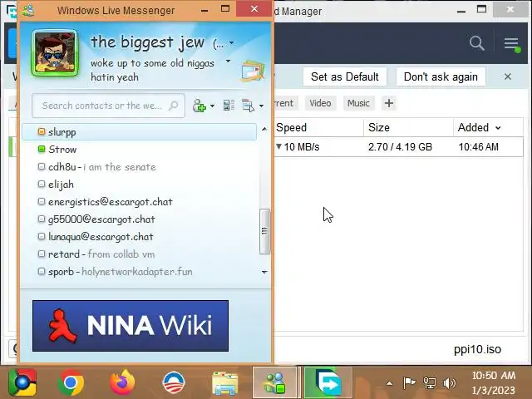The height and width of the screenshot is (399, 532).
Task: Switch to the Music filter tab
Action: click(x=358, y=103)
